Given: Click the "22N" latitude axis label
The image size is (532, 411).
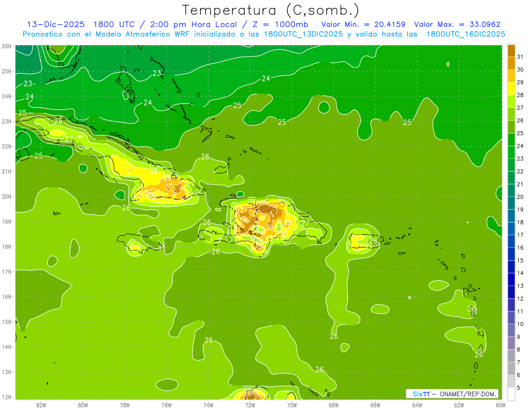Looking at the screenshot, I should point(6,146).
